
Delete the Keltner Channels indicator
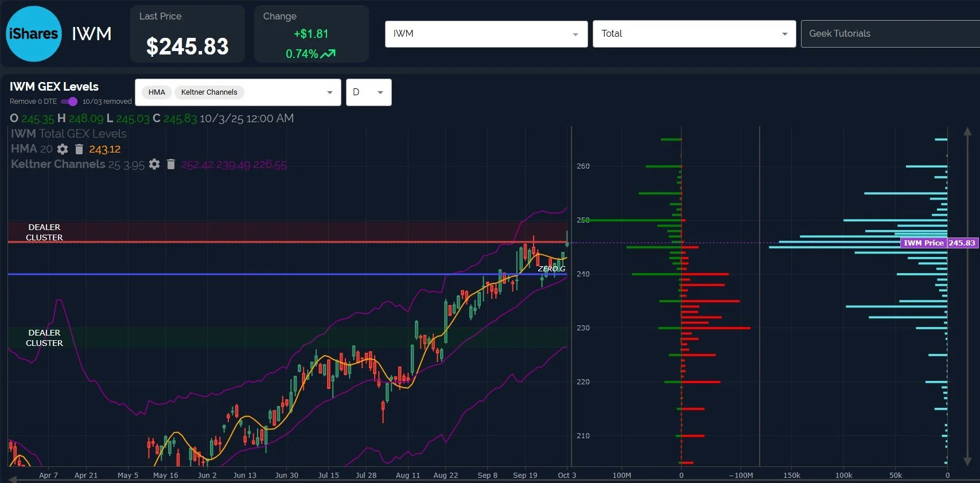(x=170, y=164)
